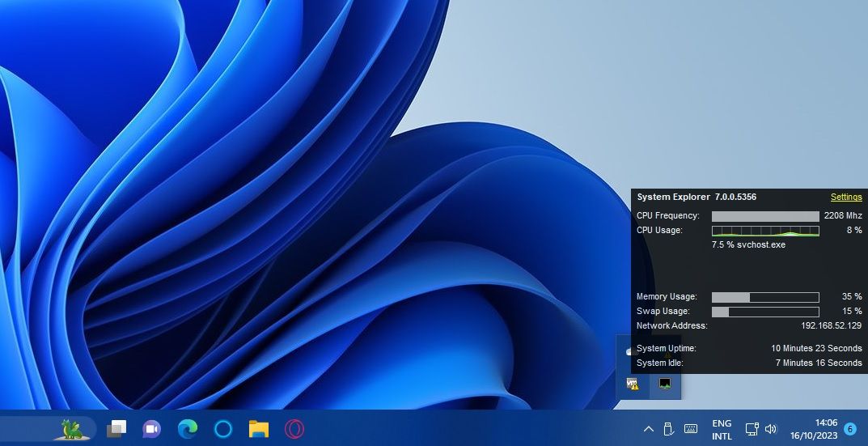
Task: Open File Explorer from the taskbar
Action: pyautogui.click(x=258, y=428)
